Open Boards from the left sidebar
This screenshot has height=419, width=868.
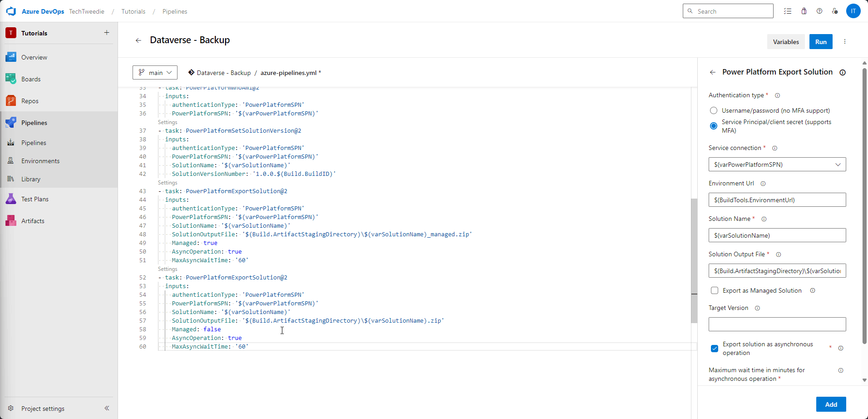click(x=31, y=79)
